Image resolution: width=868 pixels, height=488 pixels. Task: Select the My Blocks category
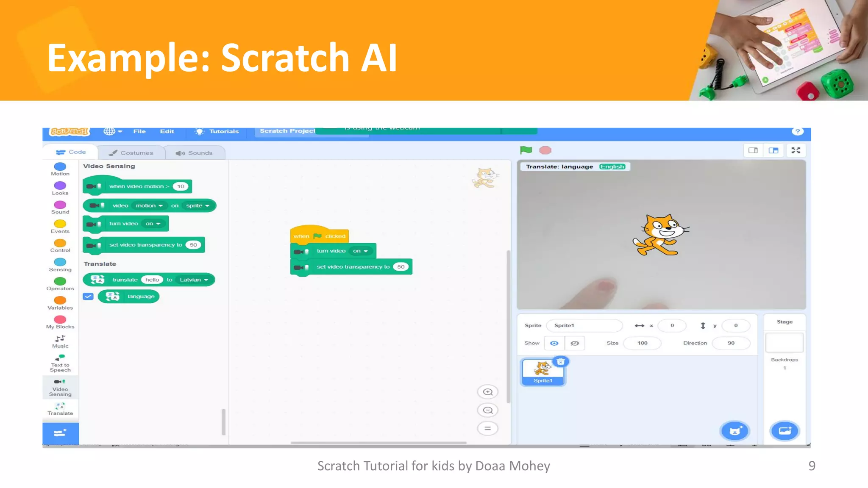click(60, 322)
